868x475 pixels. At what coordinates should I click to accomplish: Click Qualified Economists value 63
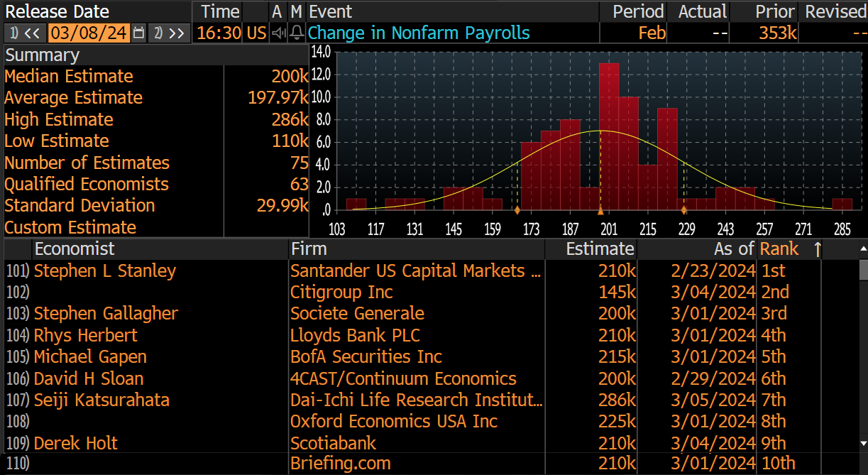click(x=299, y=185)
